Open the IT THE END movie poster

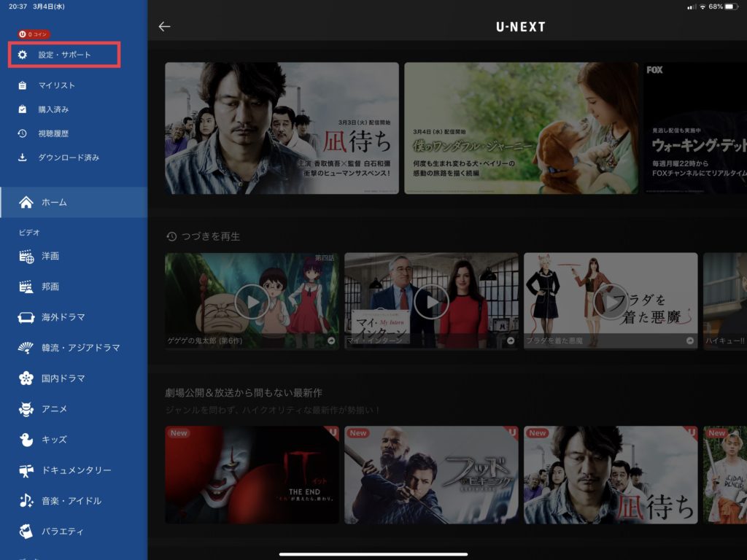(252, 475)
